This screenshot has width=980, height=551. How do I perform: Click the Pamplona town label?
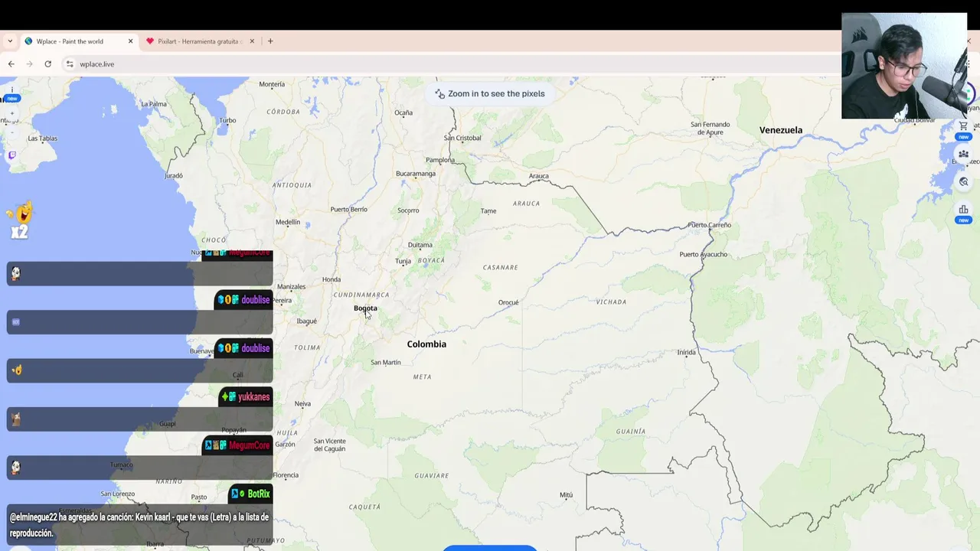[x=440, y=161]
